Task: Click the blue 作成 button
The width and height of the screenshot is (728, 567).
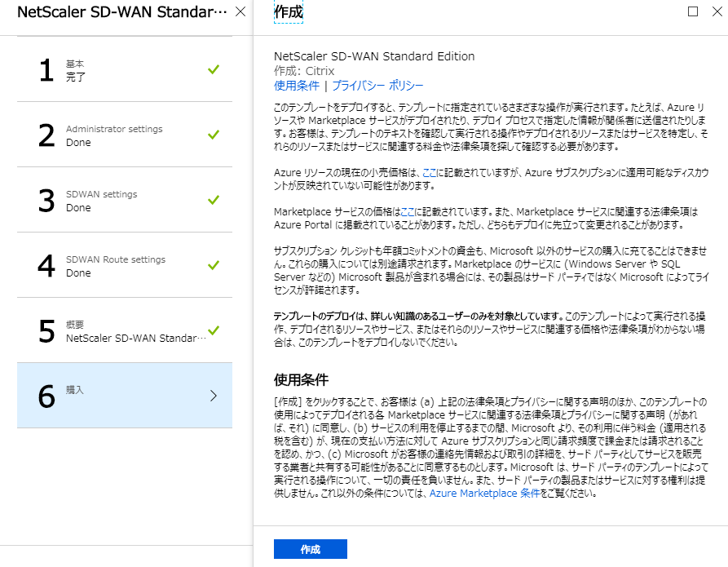Action: (310, 549)
